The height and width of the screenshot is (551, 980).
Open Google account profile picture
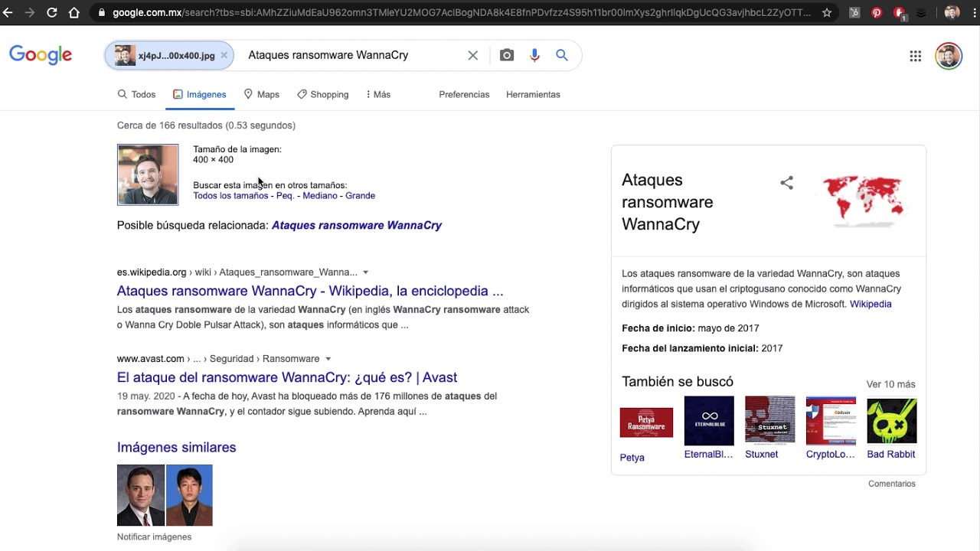tap(949, 56)
